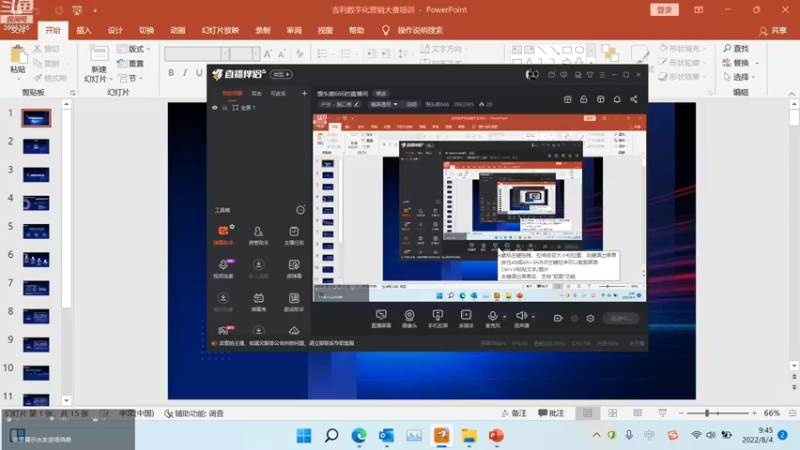
Task: Click 修改 next to room title
Action: tap(381, 93)
